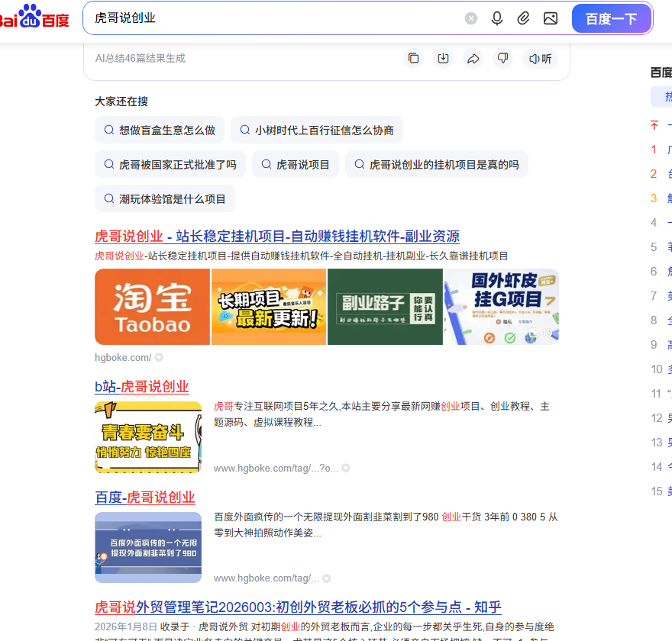Click search-glass icon in 潮玩体验馆是什么项目 chip

[109, 198]
